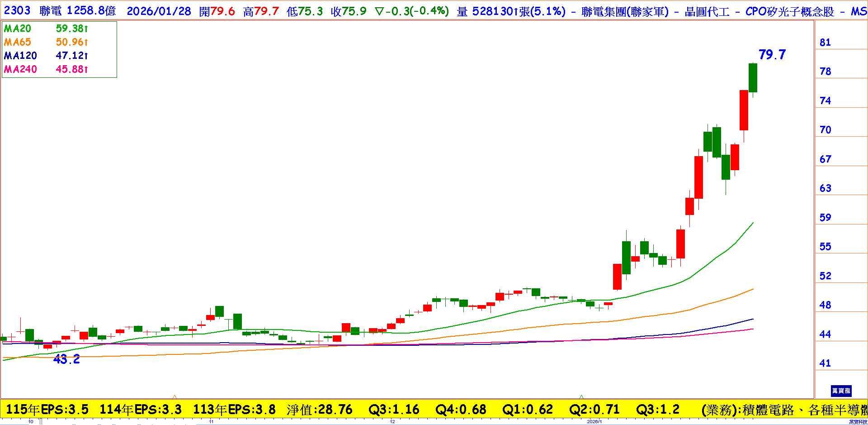This screenshot has height=425, width=868.
Task: Click the 萬寶龍 logo badge
Action: coord(841,391)
